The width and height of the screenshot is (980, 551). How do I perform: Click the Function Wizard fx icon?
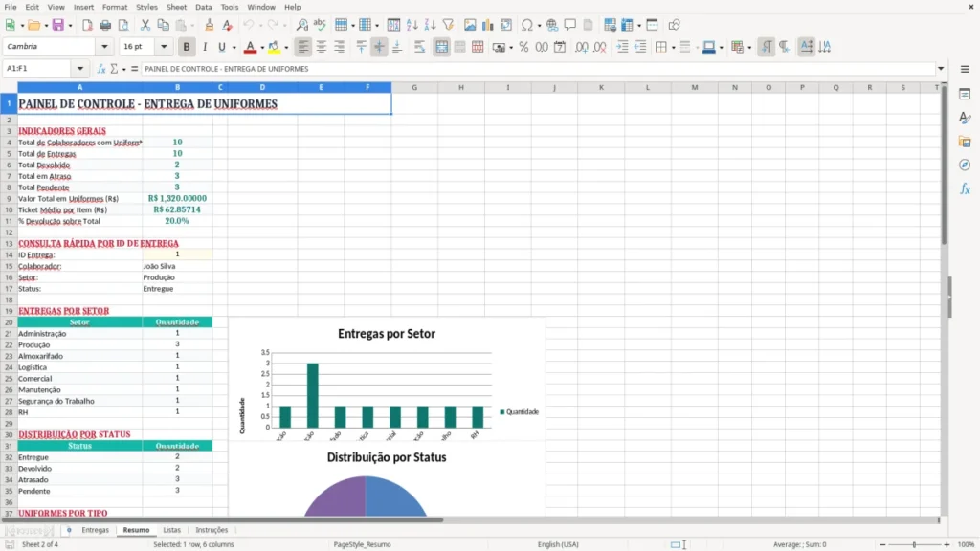(x=101, y=69)
